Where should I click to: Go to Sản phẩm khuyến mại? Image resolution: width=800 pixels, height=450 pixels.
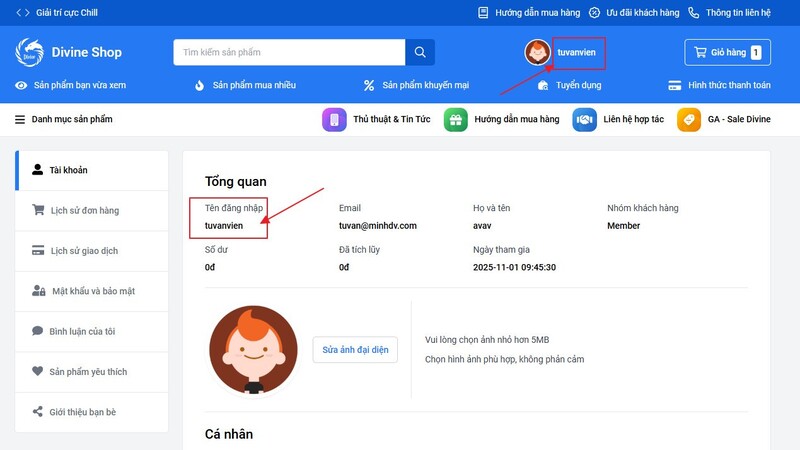point(426,85)
